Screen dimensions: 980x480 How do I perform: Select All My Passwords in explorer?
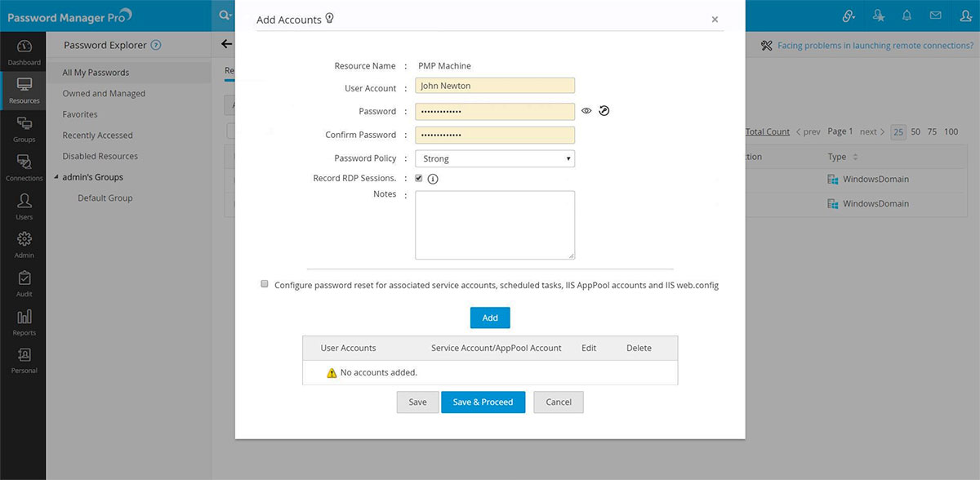(x=96, y=73)
